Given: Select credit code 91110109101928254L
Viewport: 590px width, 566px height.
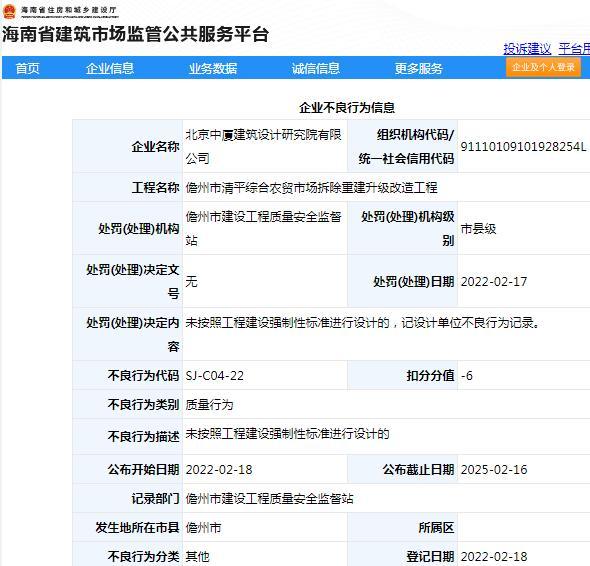Looking at the screenshot, I should pyautogui.click(x=523, y=146).
